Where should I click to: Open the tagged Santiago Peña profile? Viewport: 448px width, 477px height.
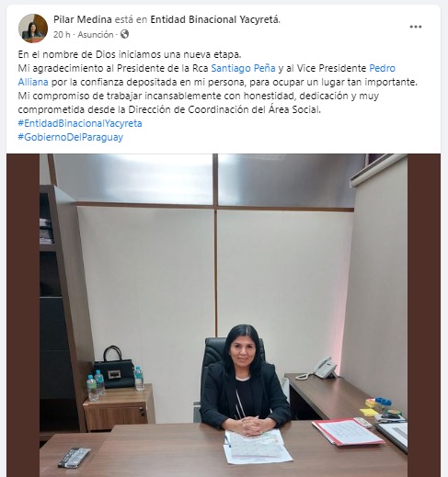pyautogui.click(x=243, y=68)
